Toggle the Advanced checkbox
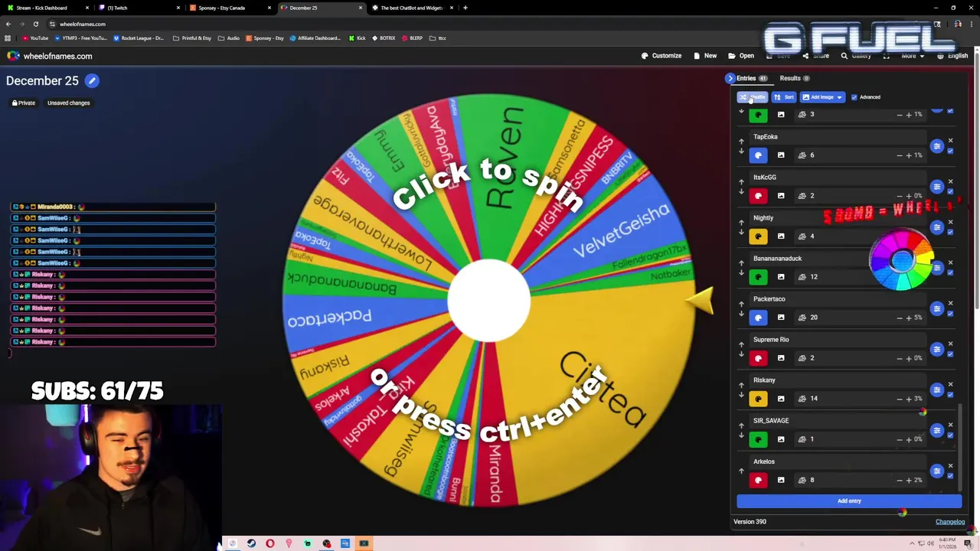The height and width of the screenshot is (551, 980). point(854,97)
